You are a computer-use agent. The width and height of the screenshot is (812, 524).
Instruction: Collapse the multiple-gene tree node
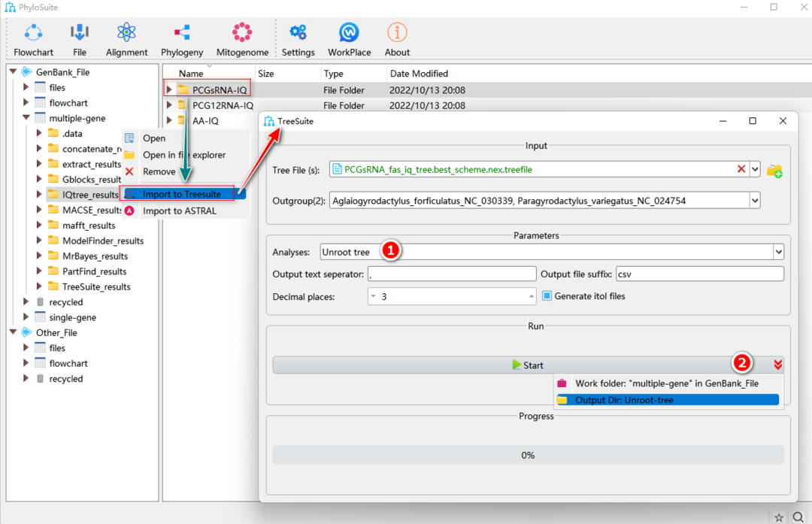(26, 118)
